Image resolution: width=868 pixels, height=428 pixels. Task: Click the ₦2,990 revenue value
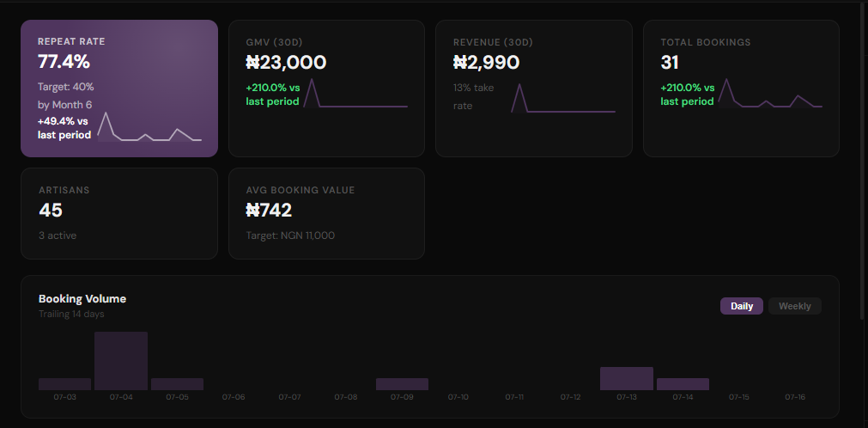point(486,62)
